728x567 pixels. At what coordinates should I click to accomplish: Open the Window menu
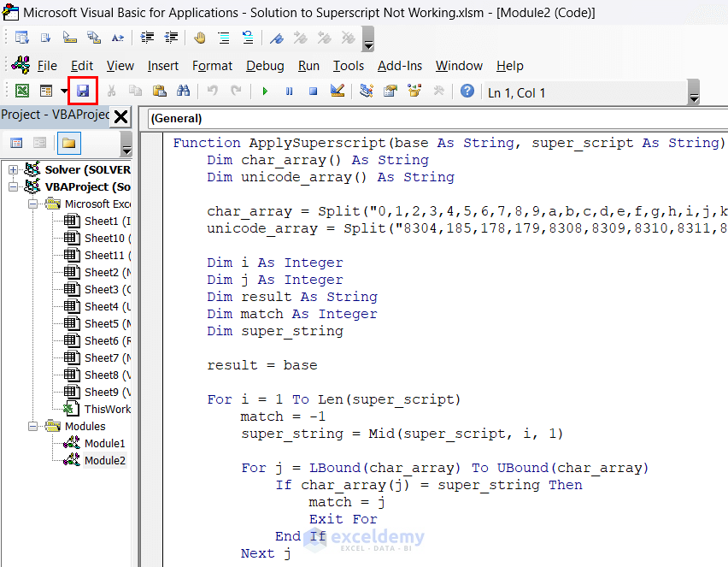pos(459,66)
